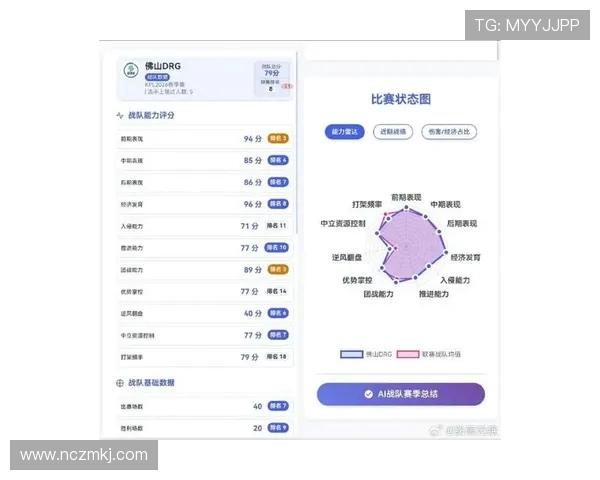This screenshot has height=480, width=600.
Task: Click the 94 分 score value
Action: [x=253, y=139]
